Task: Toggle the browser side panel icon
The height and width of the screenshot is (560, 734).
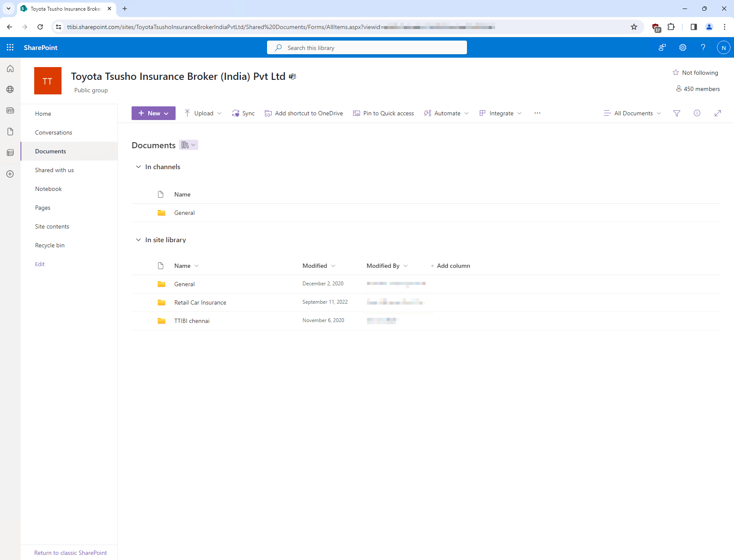Action: (x=693, y=27)
